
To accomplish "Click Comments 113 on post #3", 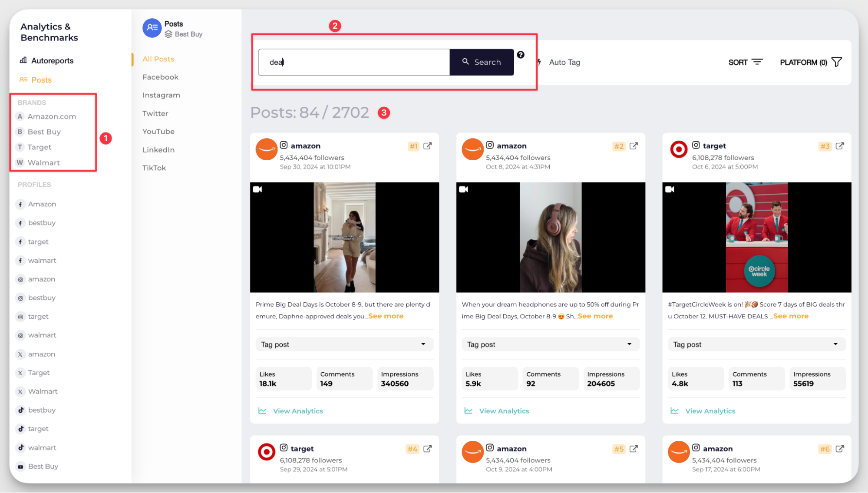I will (756, 379).
